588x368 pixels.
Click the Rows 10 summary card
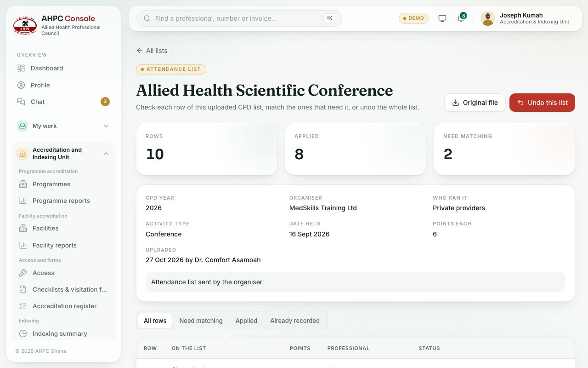[x=207, y=149]
